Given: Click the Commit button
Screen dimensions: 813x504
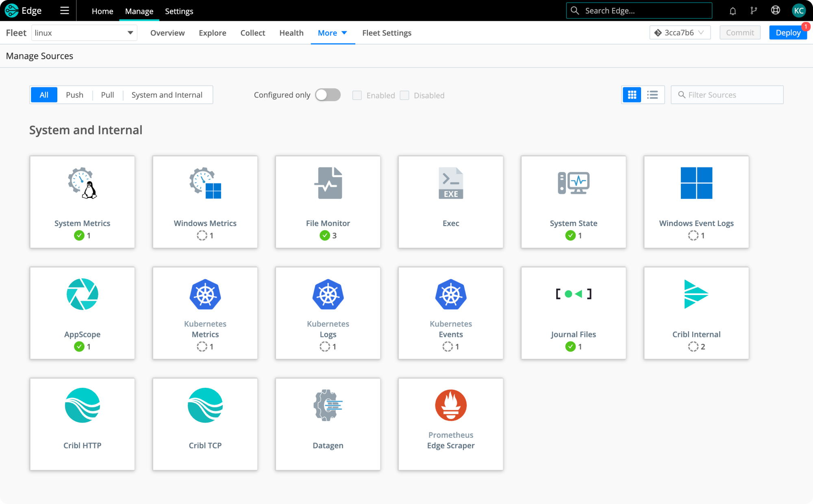Looking at the screenshot, I should click(x=740, y=33).
